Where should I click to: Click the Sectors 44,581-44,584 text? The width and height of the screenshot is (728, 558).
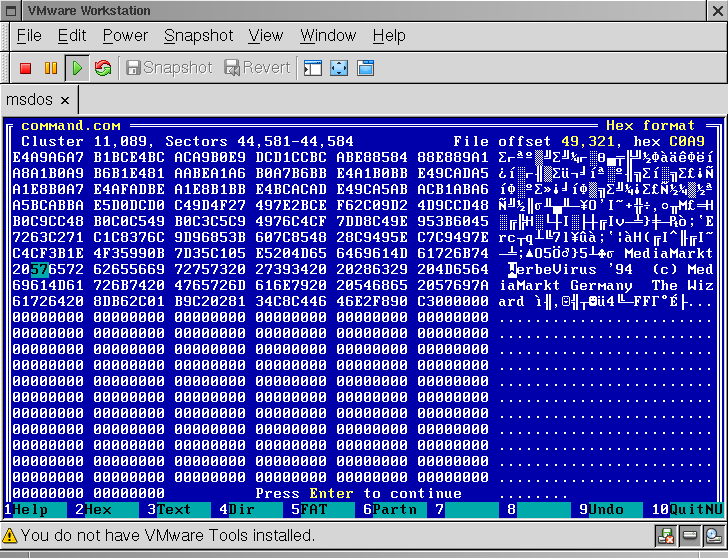tap(260, 142)
